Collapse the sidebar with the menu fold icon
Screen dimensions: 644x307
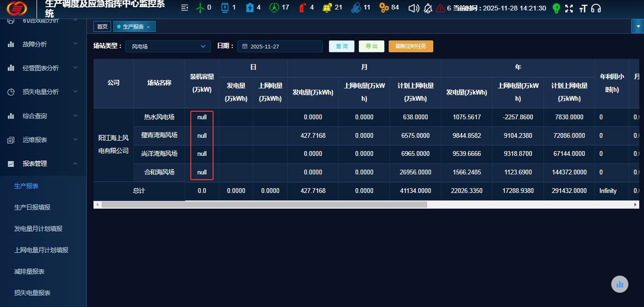(185, 8)
